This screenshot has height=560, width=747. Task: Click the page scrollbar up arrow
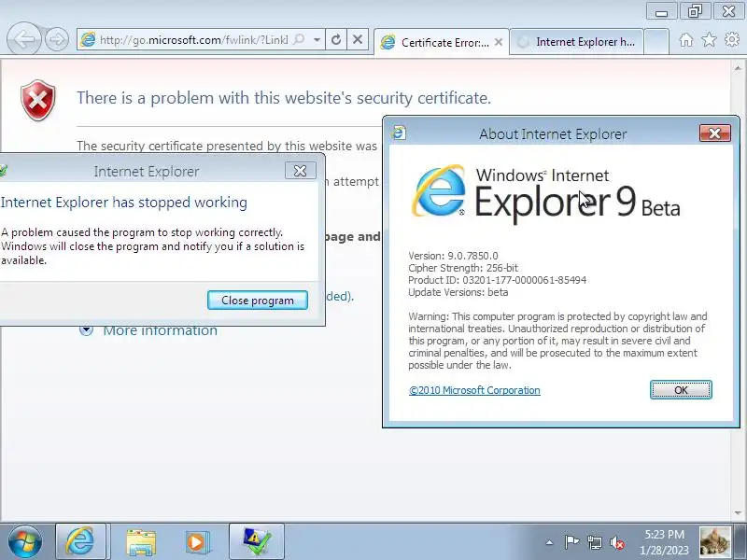point(738,68)
